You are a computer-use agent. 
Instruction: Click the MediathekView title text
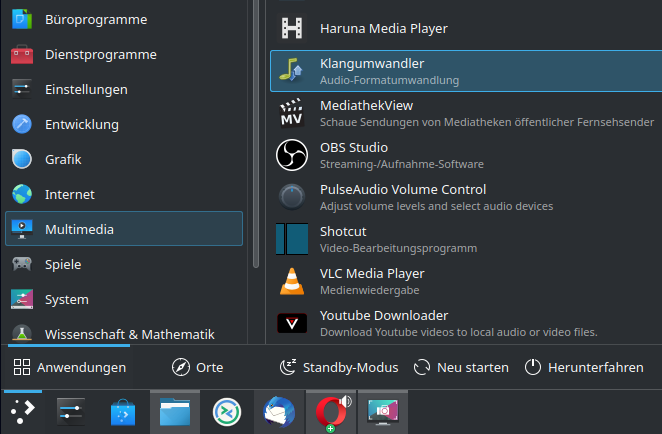coord(366,106)
